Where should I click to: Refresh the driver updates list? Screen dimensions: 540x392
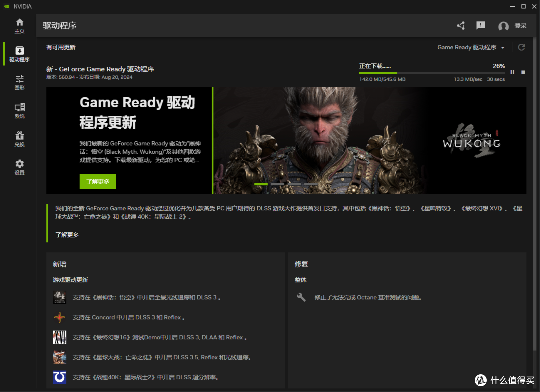tap(521, 47)
